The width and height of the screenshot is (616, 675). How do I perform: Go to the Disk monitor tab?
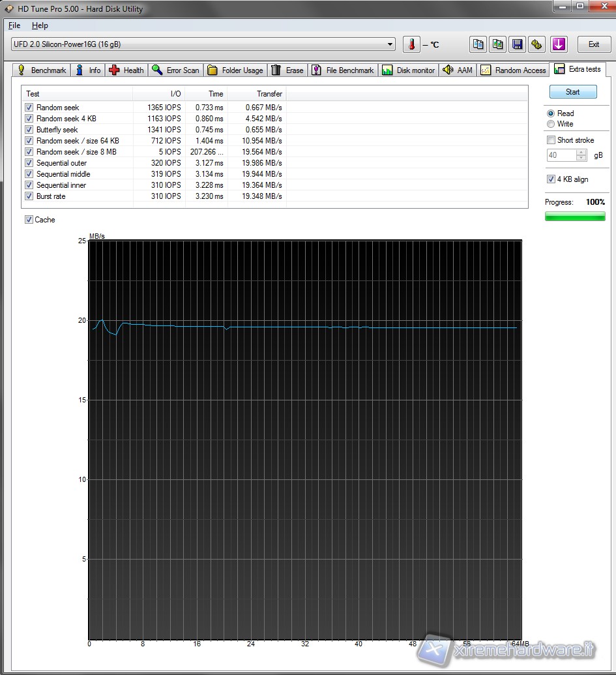409,70
